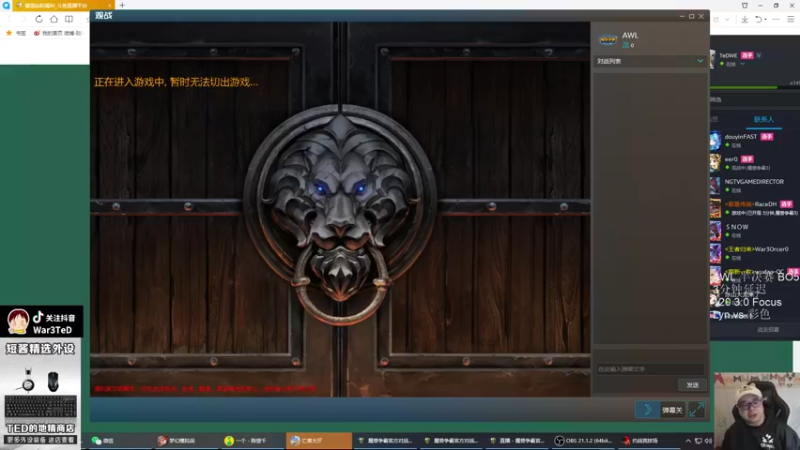Click the fullscreen expand icon
The width and height of the screenshot is (800, 450).
[696, 410]
